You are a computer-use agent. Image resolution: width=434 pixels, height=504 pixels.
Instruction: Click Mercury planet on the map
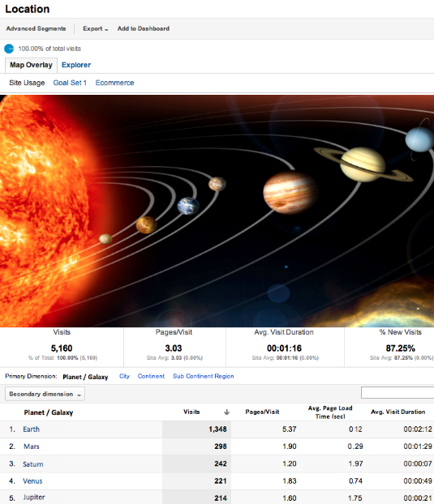105,239
